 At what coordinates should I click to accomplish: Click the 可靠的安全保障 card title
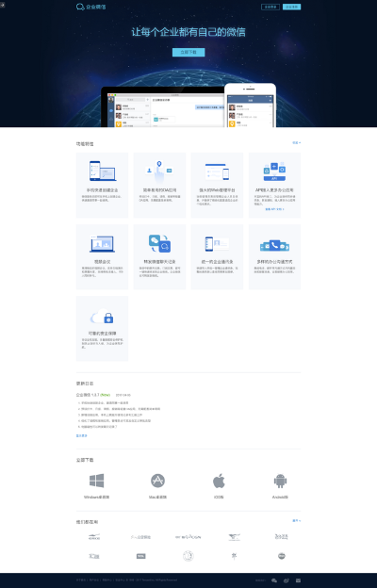(102, 334)
